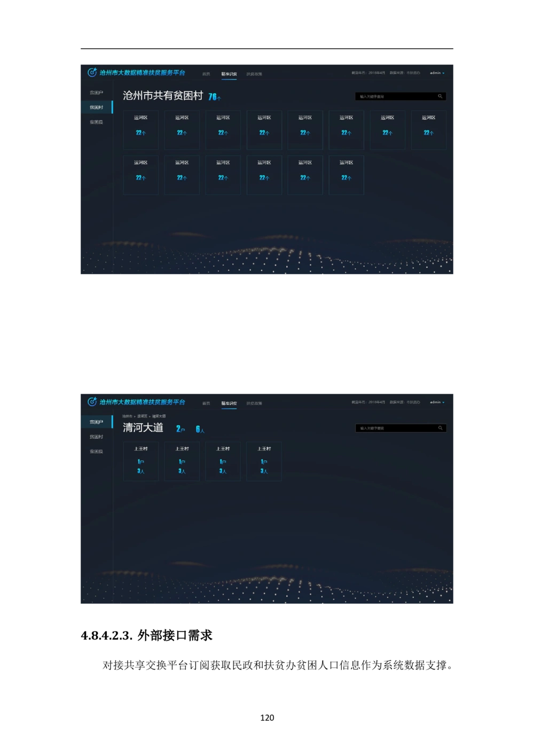Select the 精准识贫 tab on the 清河大道 page
This screenshot has height=756, width=534.
pyautogui.click(x=229, y=403)
